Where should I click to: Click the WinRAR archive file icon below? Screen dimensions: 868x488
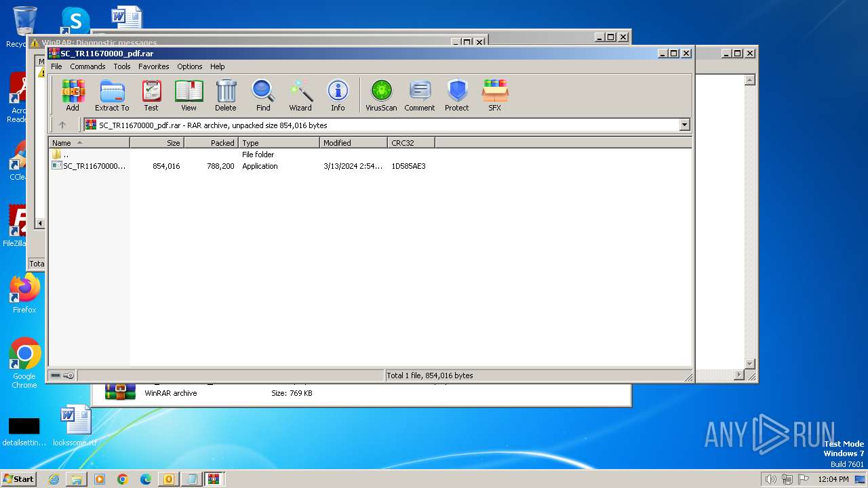tap(120, 392)
